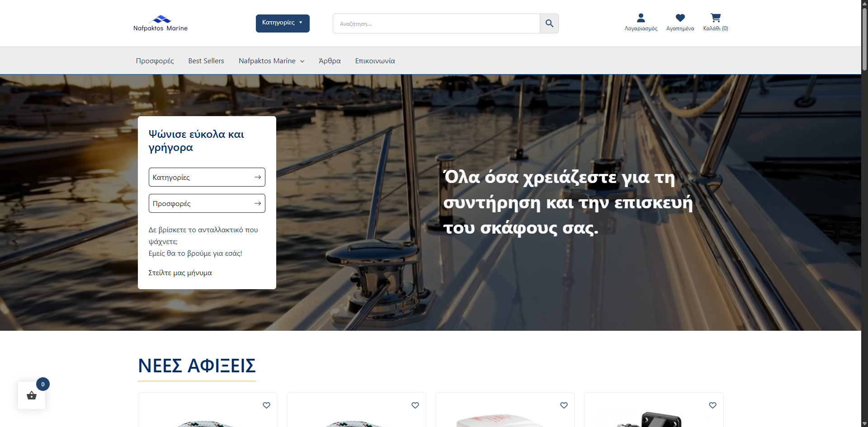This screenshot has height=427, width=868.
Task: Favorite the first product with heart icon
Action: [x=266, y=405]
